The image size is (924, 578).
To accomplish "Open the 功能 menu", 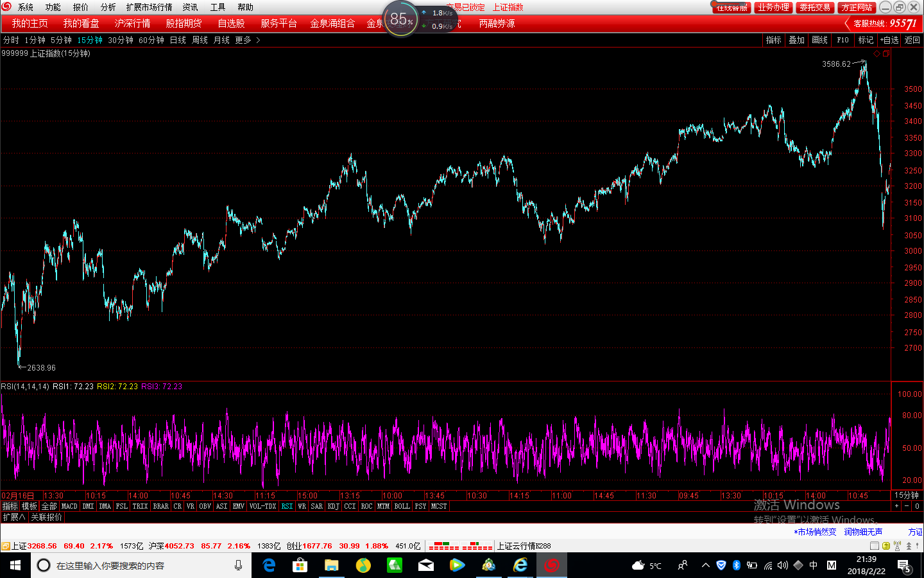I will click(x=53, y=7).
